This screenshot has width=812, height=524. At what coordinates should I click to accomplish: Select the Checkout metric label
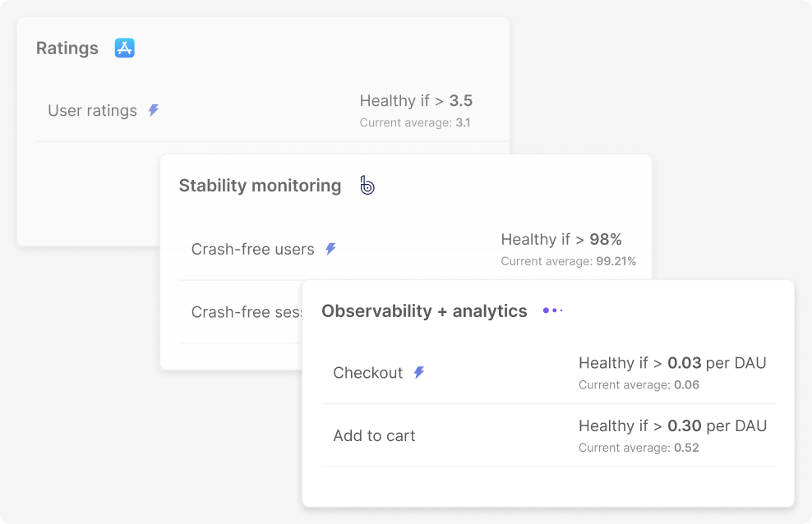(367, 373)
